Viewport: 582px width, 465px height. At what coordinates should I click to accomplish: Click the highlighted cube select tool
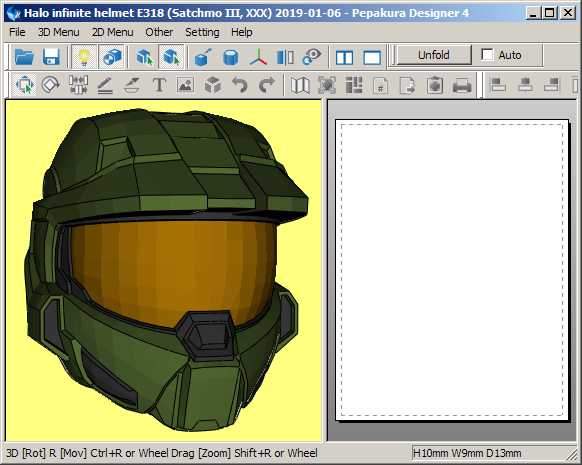pyautogui.click(x=171, y=57)
